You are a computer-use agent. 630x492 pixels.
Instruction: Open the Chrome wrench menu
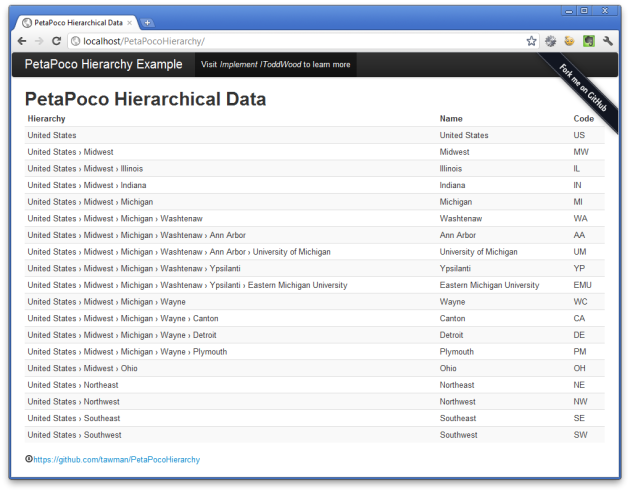(x=608, y=41)
